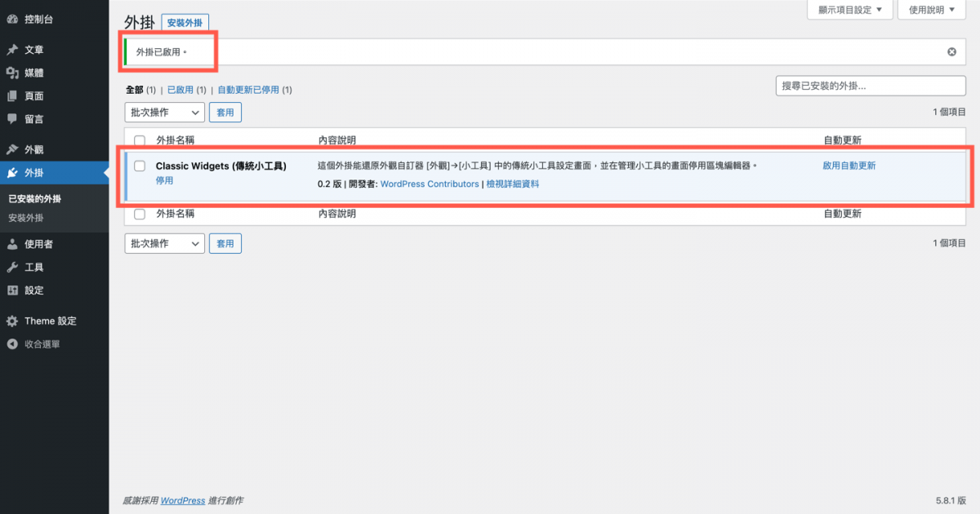This screenshot has height=514, width=980.
Task: Click the 外掛 plug icon
Action: click(12, 173)
